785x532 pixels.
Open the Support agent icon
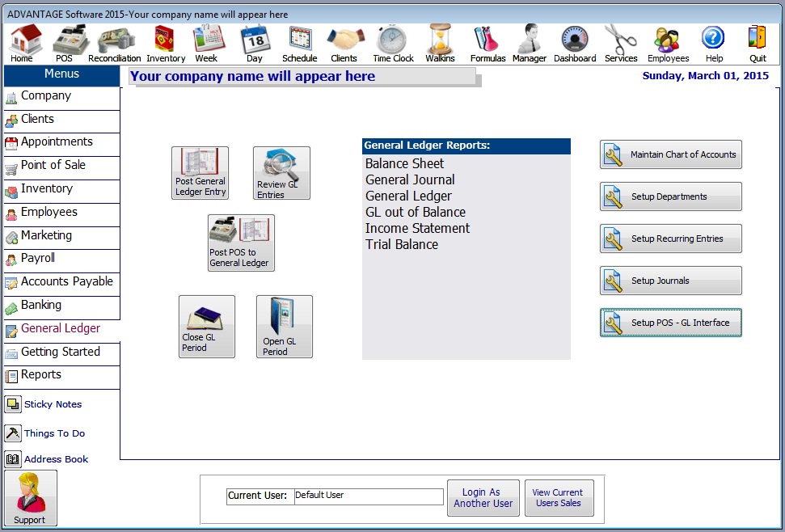coord(31,498)
